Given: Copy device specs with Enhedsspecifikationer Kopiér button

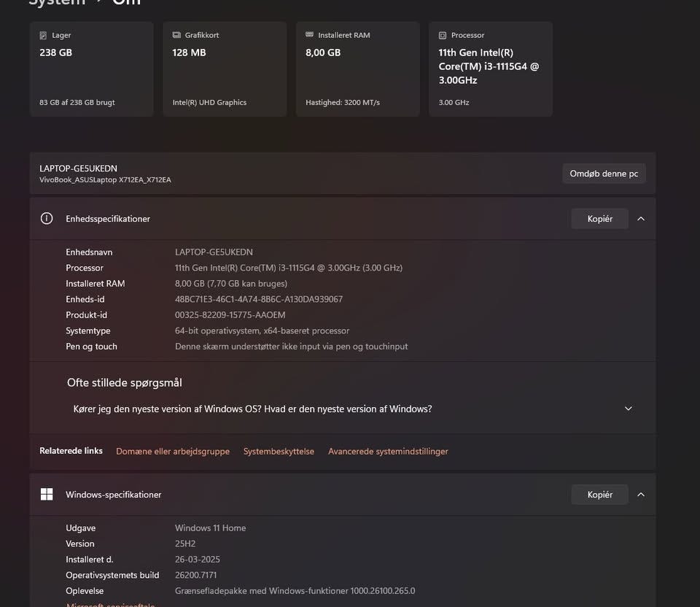Looking at the screenshot, I should 599,218.
